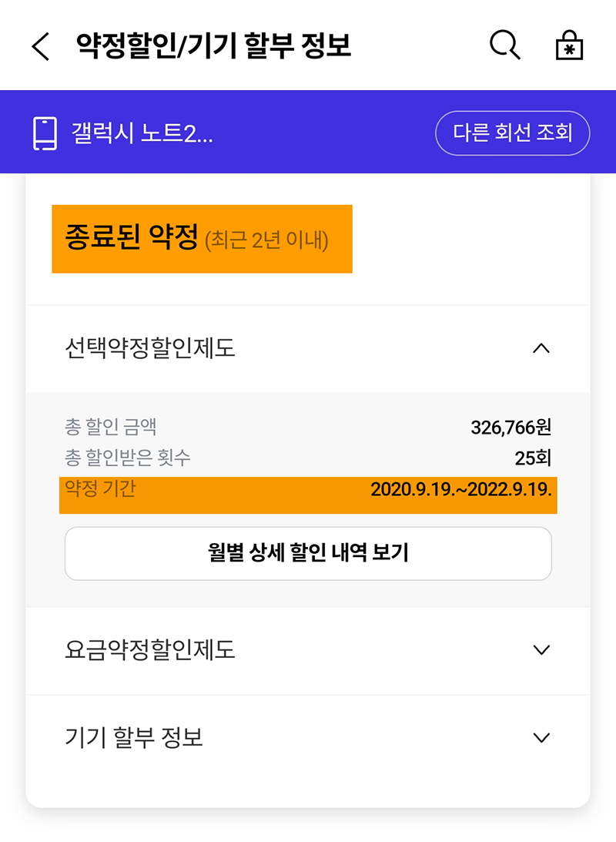Select the 요금약정할인제도 section title
This screenshot has height=842, width=616.
point(150,649)
